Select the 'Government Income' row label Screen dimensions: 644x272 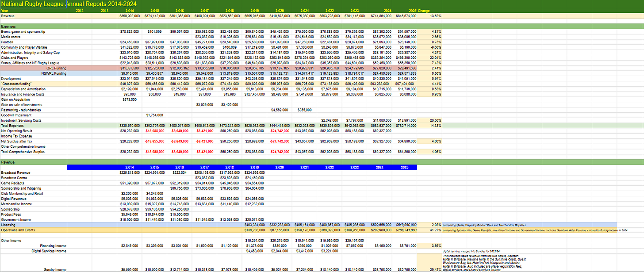[15, 219]
